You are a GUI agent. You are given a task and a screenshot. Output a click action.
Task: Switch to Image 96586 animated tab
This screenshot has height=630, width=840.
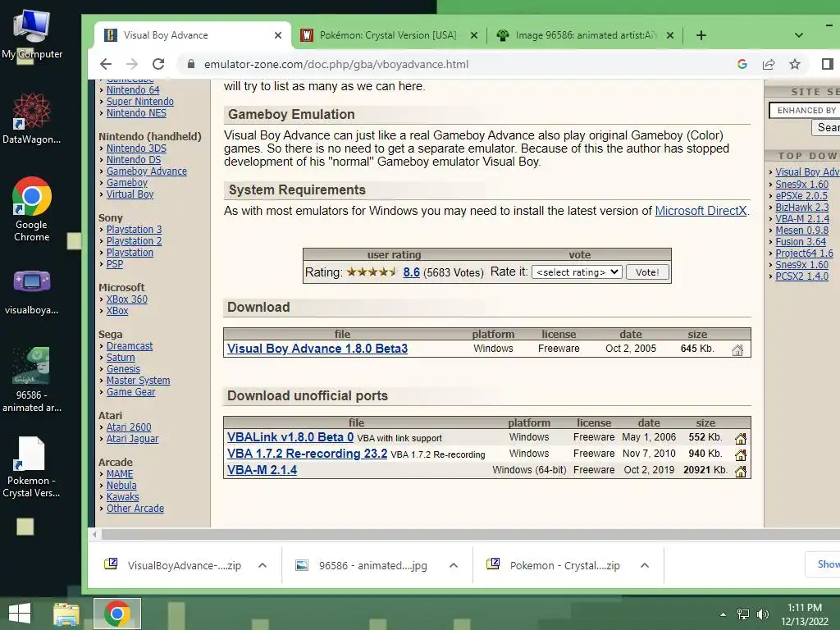(x=584, y=35)
